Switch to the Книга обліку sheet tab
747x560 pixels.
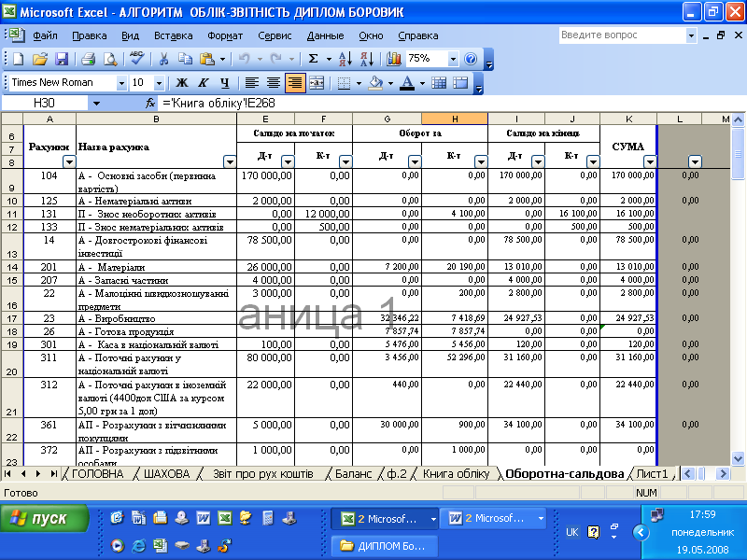455,474
